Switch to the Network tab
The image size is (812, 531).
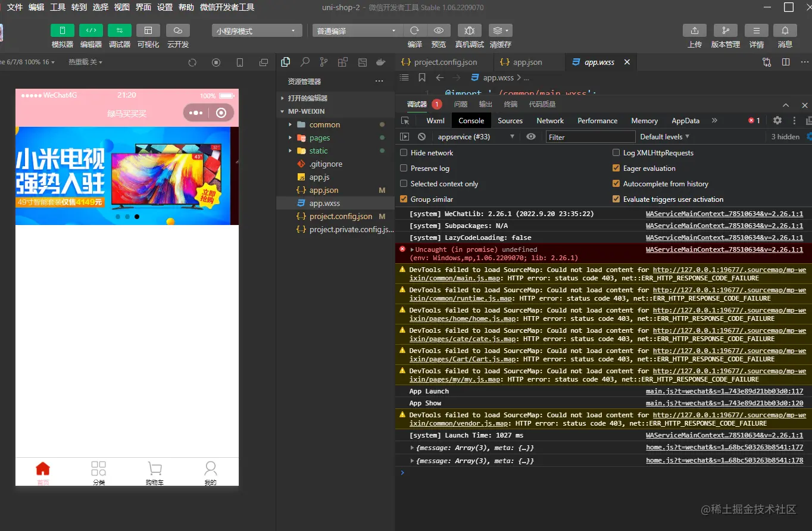click(x=550, y=121)
